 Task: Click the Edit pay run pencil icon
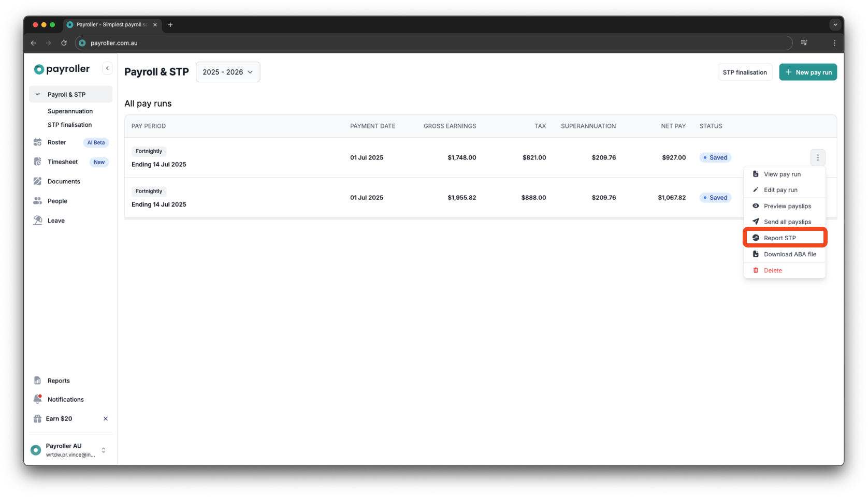pyautogui.click(x=756, y=190)
